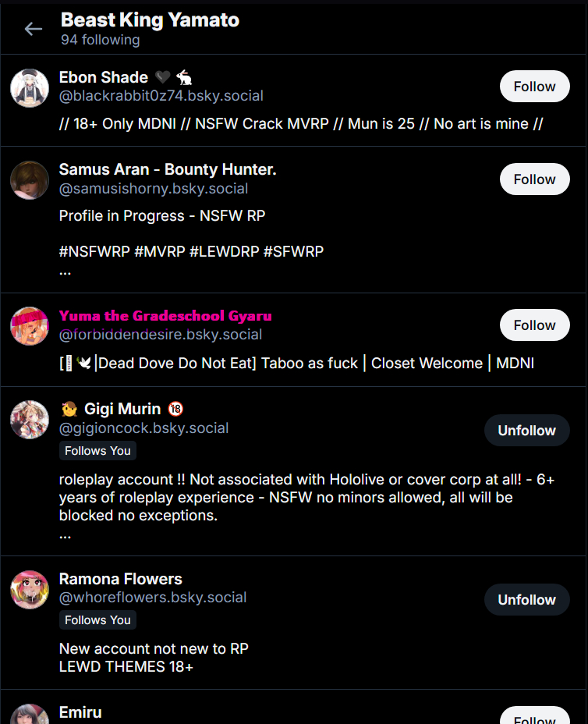
Task: Open the Ramona Flowers display name
Action: coord(120,579)
